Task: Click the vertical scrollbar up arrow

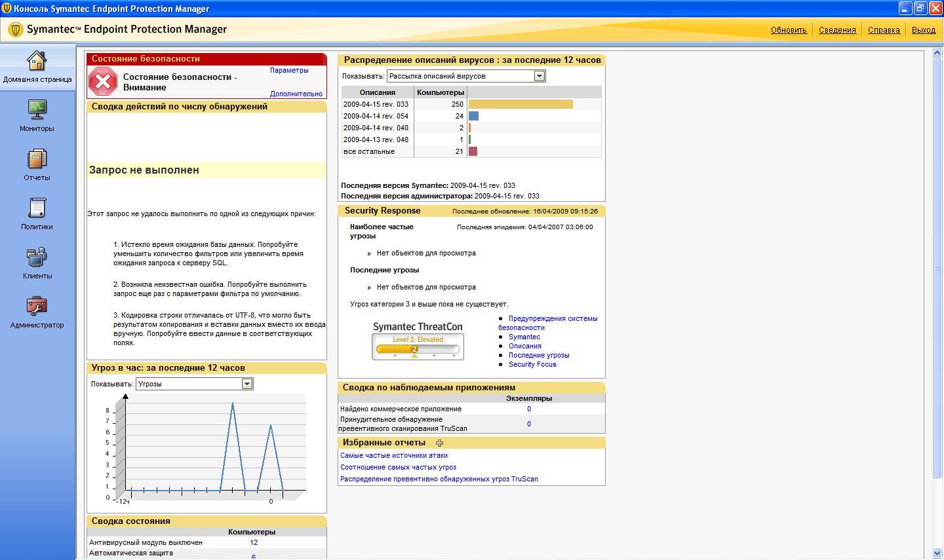Action: point(937,53)
